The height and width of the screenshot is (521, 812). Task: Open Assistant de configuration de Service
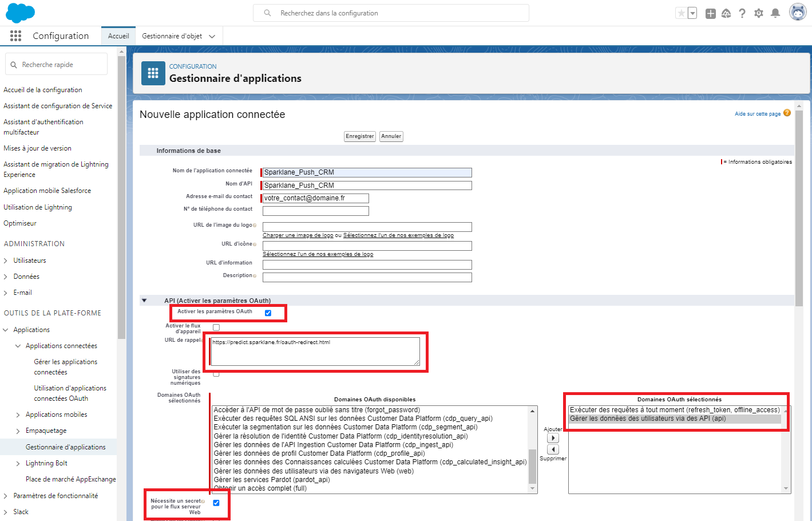click(x=58, y=106)
